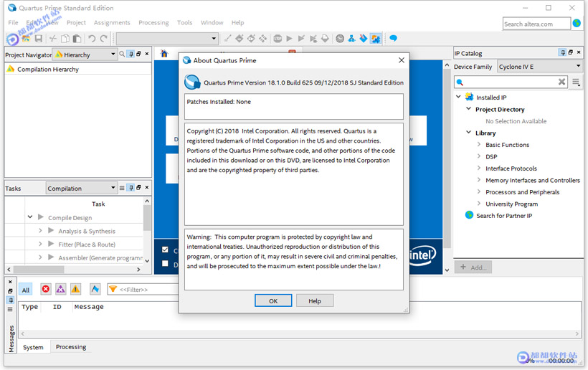Close the Tasks panel
This screenshot has height=370, width=588.
coord(147,187)
